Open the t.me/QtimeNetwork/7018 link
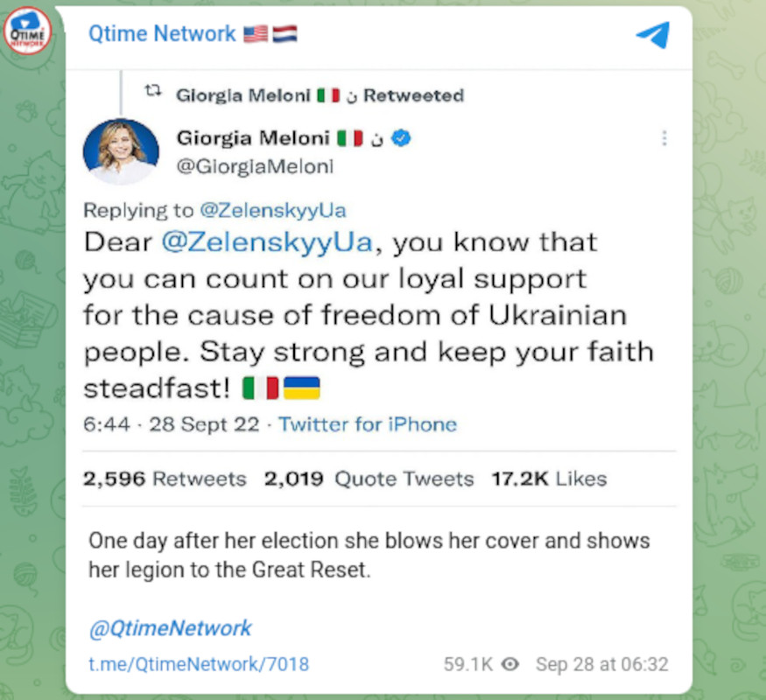Image resolution: width=766 pixels, height=700 pixels. click(x=199, y=664)
